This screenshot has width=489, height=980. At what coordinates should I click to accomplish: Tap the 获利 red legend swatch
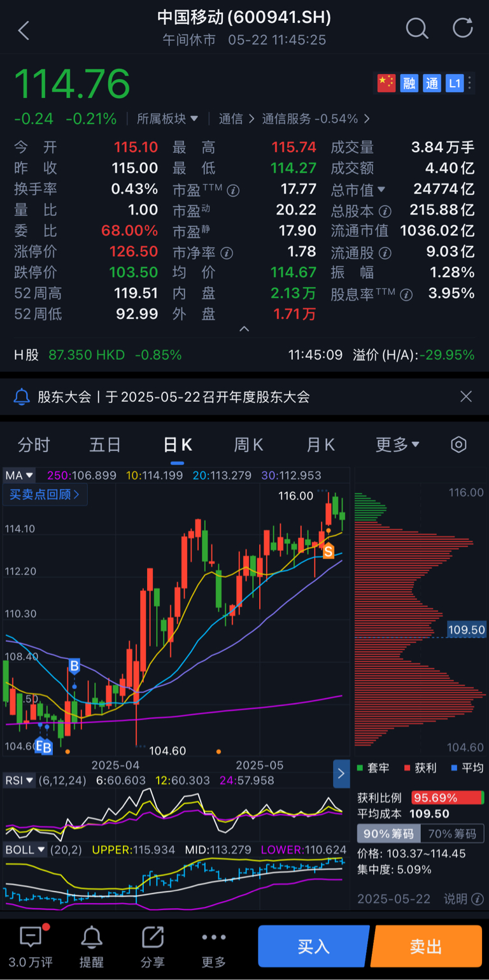(x=407, y=768)
